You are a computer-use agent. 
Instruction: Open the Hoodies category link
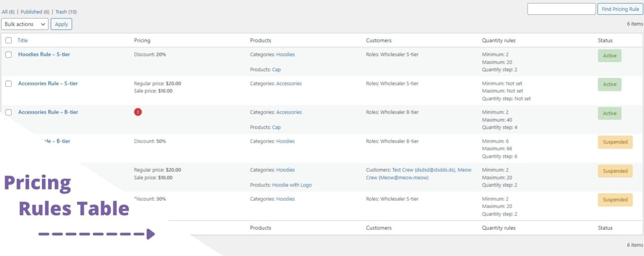tap(286, 54)
